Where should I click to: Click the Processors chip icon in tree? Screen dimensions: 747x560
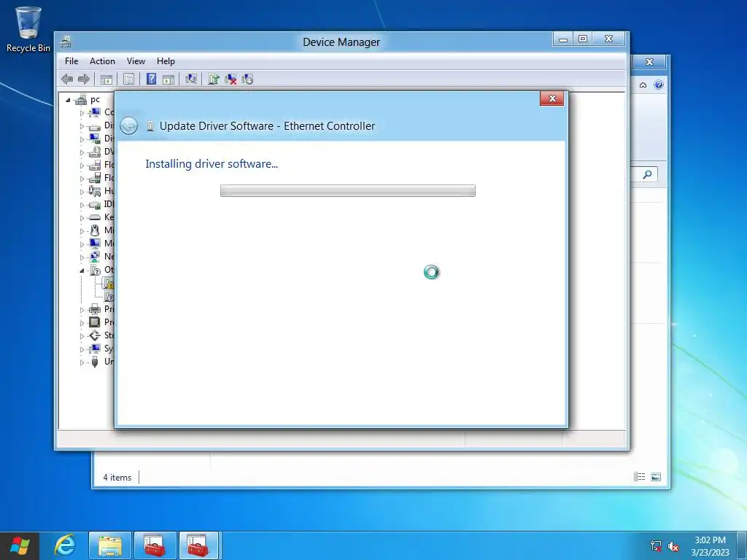94,322
